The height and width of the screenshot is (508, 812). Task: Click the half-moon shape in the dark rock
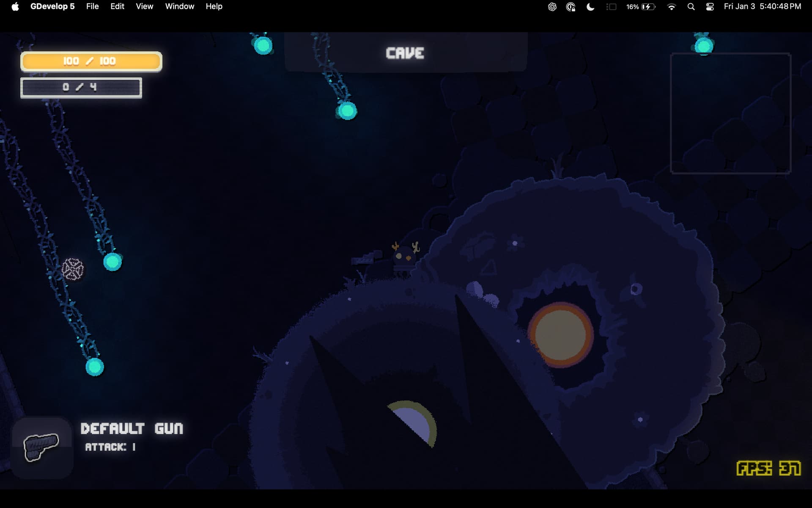point(414,423)
